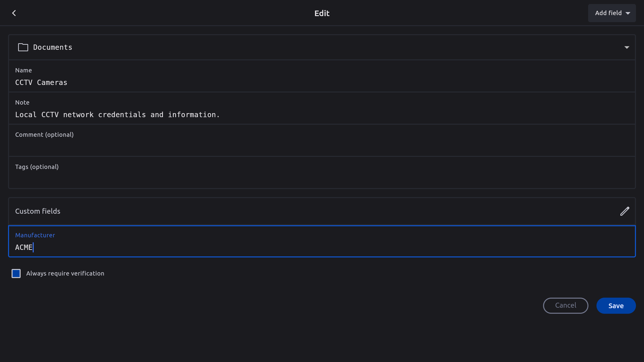Click the pencil icon beside Custom fields
The height and width of the screenshot is (362, 644).
(625, 211)
